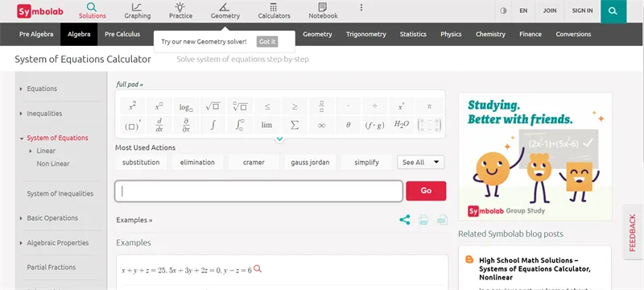The height and width of the screenshot is (290, 644).
Task: Insert theta symbol
Action: tap(349, 125)
